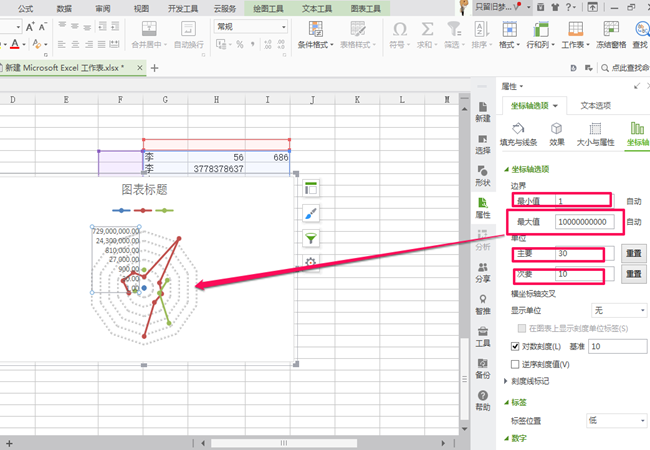Click the reset button for major unit

(x=633, y=253)
